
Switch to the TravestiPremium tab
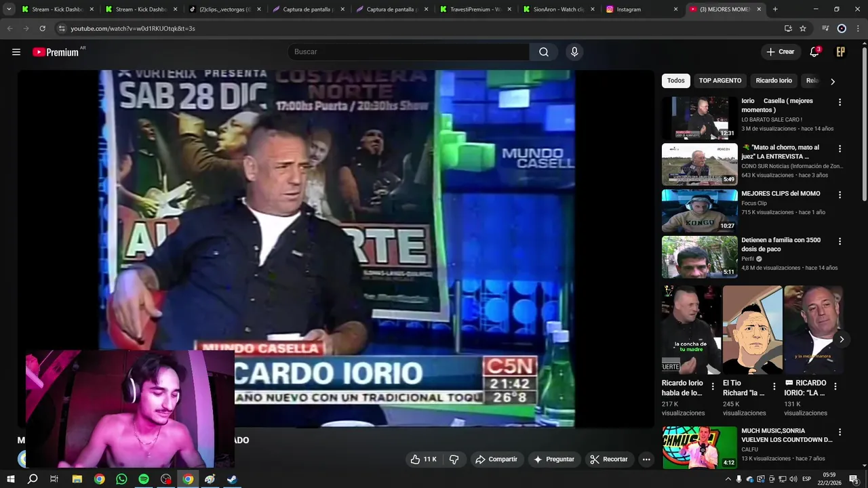click(475, 9)
